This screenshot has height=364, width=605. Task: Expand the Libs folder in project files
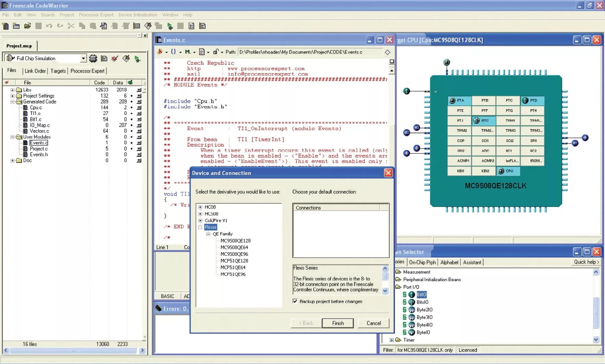coord(12,90)
